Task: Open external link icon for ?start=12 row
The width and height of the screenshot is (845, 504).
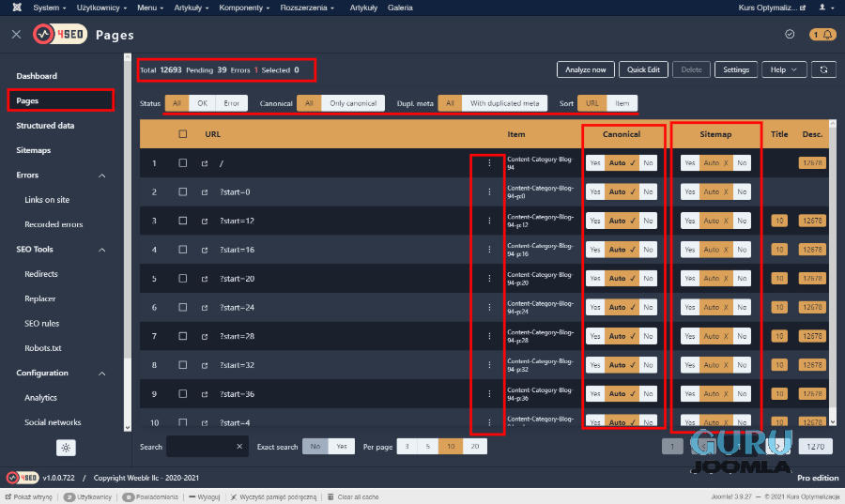Action: (205, 221)
